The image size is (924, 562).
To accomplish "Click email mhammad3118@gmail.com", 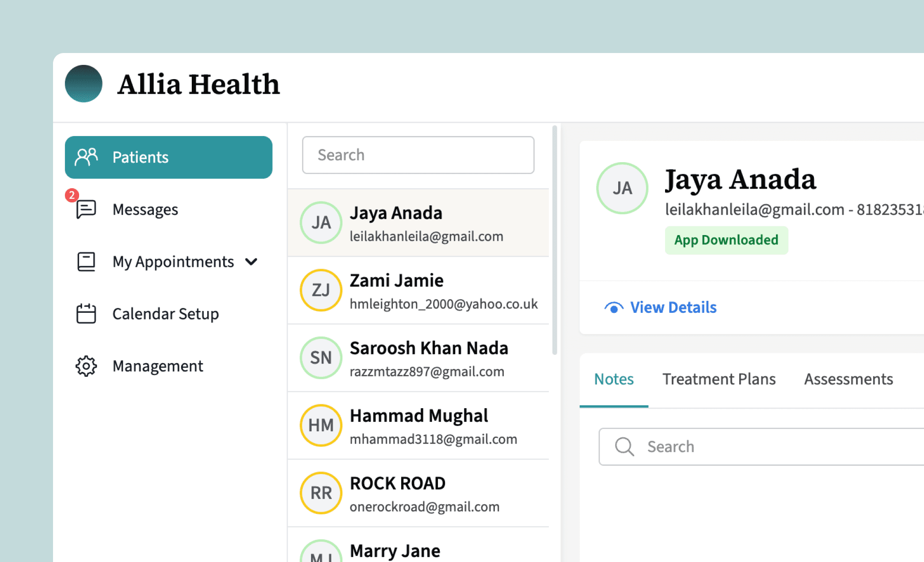I will click(x=433, y=439).
